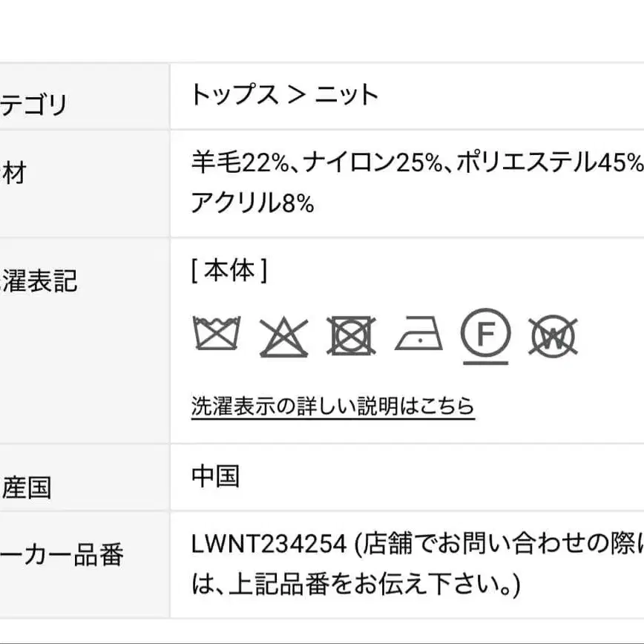Click the ポリエステル45% material text
The width and height of the screenshot is (644, 644).
[549, 162]
